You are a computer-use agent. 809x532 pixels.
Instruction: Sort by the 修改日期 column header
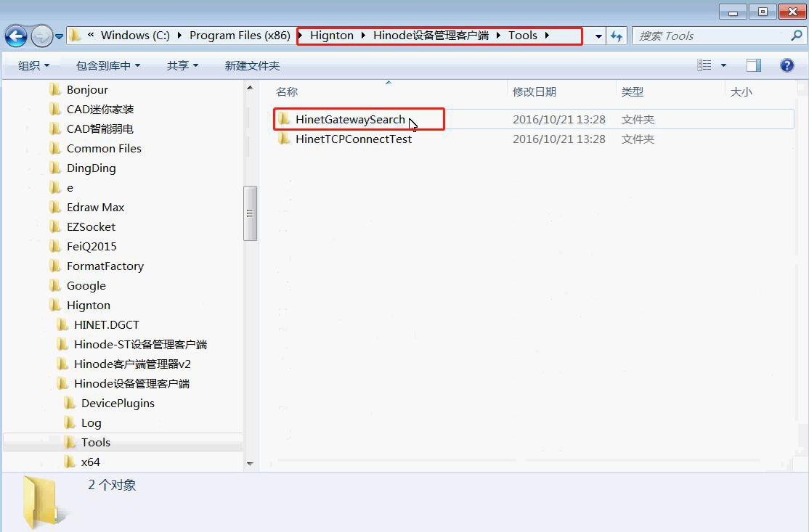[x=534, y=91]
